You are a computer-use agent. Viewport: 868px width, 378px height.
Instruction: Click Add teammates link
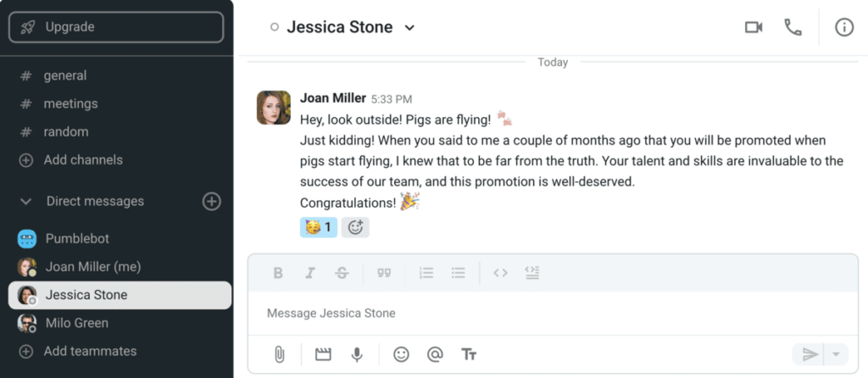[90, 351]
